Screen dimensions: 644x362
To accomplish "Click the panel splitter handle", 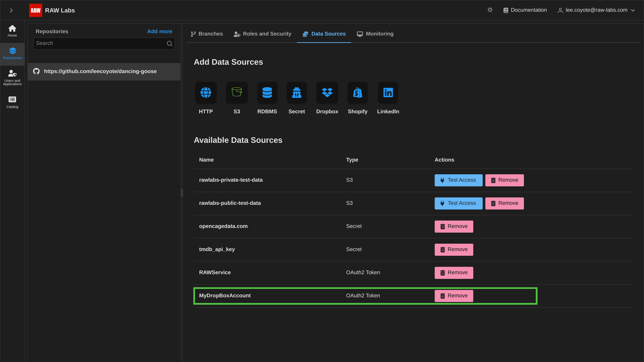I will coord(182,193).
